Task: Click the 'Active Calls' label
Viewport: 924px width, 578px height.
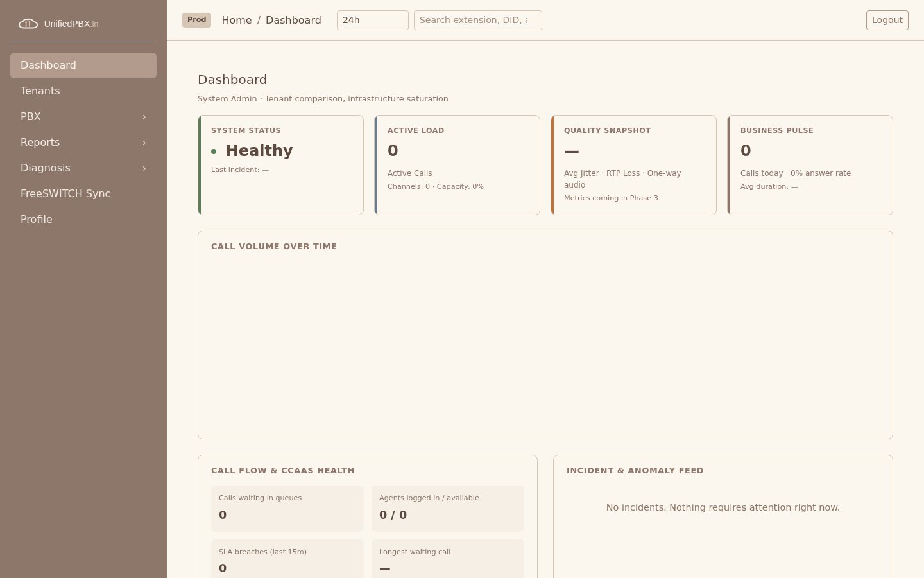Action: click(x=410, y=173)
